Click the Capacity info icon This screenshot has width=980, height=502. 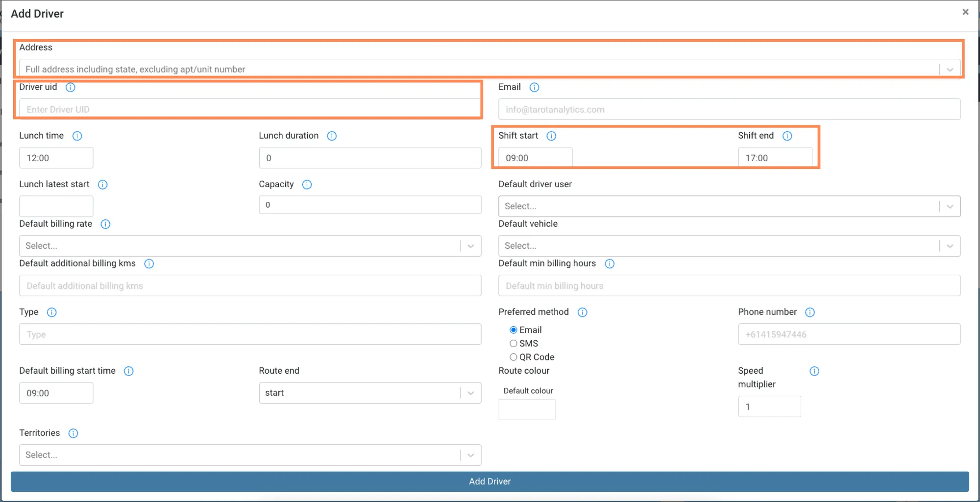click(307, 185)
